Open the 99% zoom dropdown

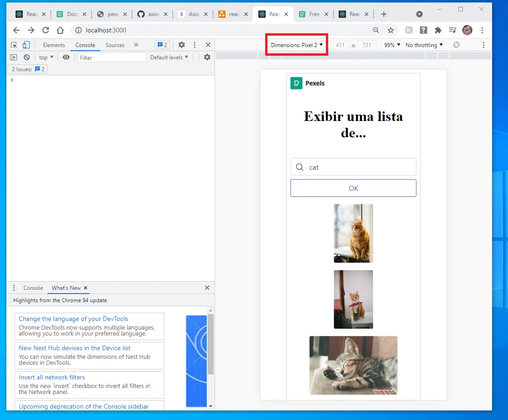[392, 45]
